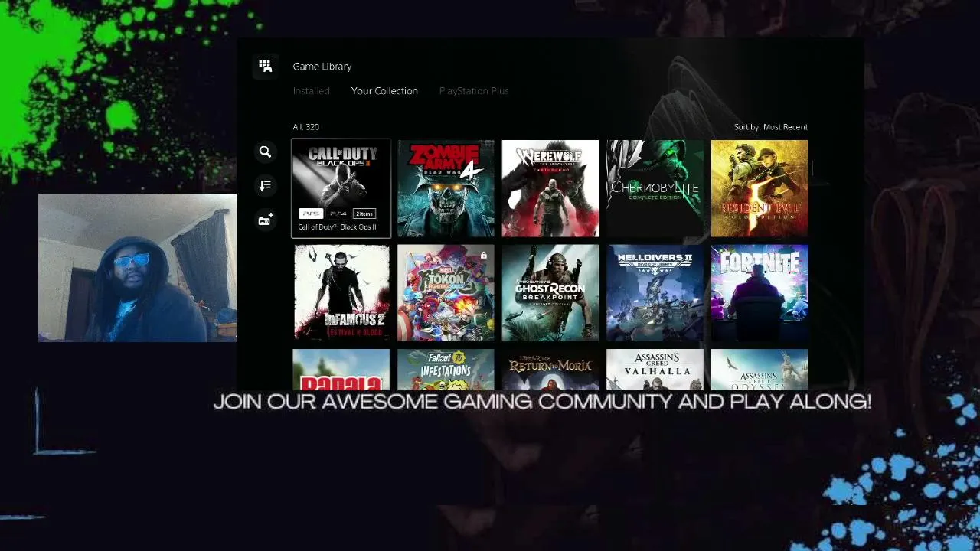Select Call of Duty Black Ops II cover
The image size is (980, 551).
341,188
